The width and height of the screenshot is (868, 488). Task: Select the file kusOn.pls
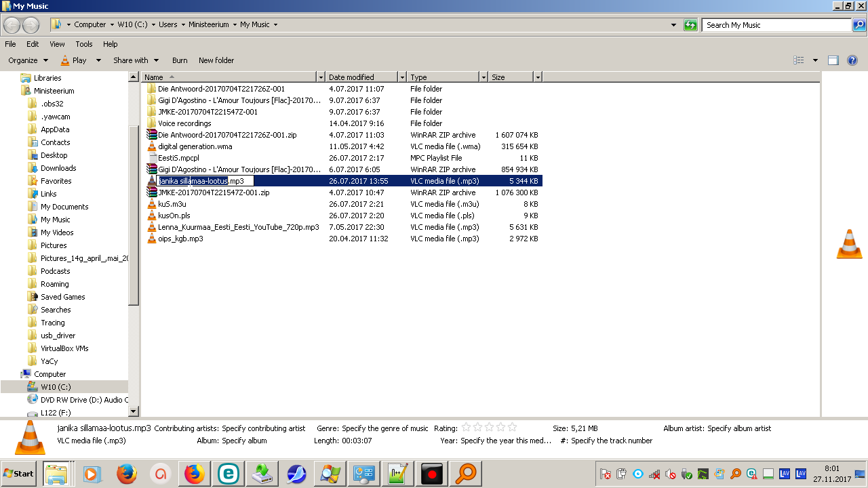[x=174, y=216]
